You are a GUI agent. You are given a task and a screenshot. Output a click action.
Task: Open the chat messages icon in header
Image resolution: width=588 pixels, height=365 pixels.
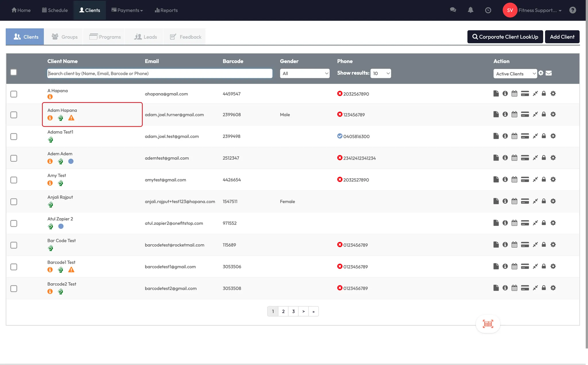453,10
